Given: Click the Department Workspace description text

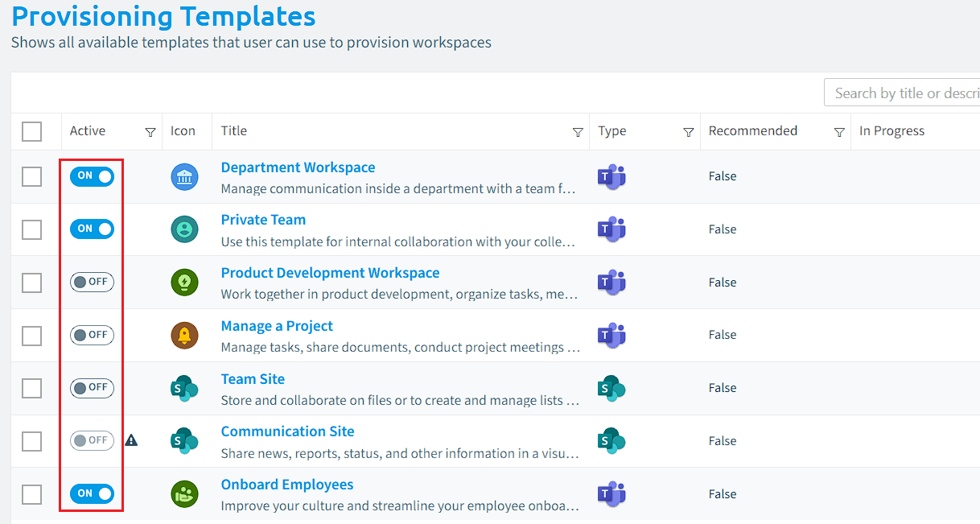Looking at the screenshot, I should pos(399,189).
